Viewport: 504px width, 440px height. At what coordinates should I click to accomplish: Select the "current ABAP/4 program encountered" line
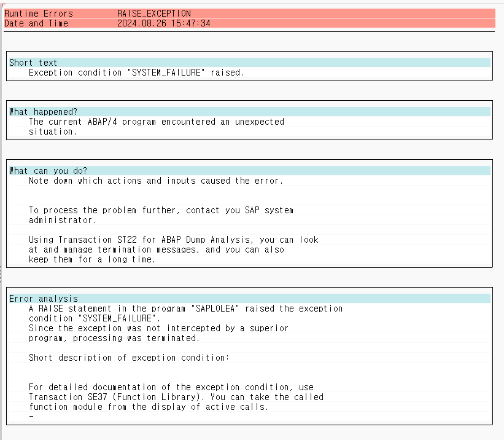(157, 122)
